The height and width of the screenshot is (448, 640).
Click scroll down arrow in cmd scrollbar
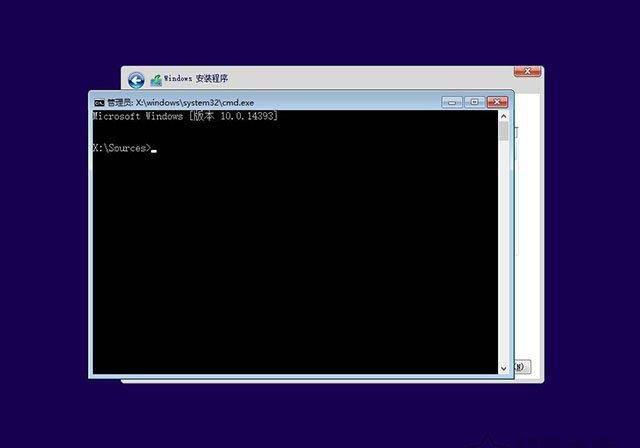pos(504,368)
